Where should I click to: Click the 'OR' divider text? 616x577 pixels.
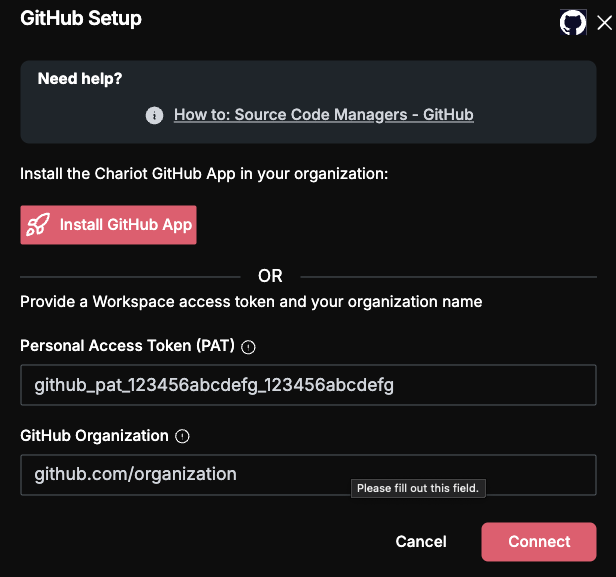(270, 276)
